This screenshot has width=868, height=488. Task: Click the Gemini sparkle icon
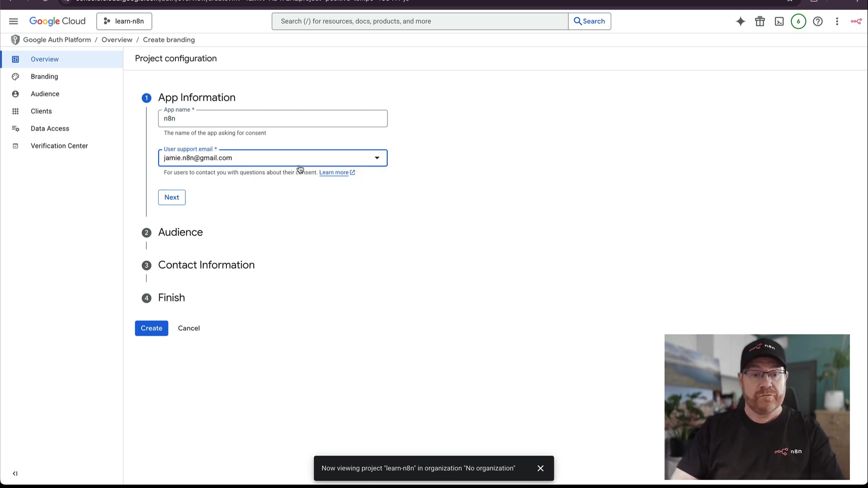741,21
